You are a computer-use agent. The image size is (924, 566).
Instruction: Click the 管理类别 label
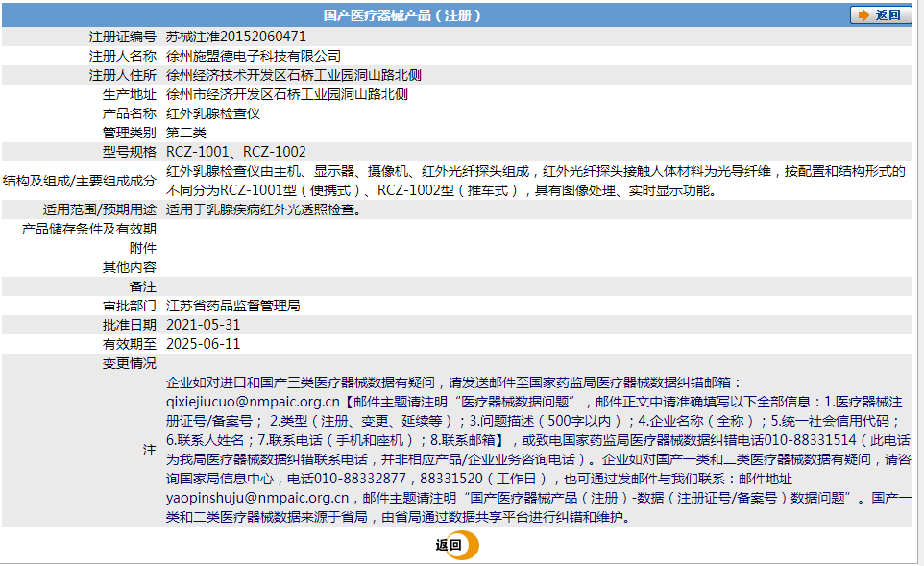coord(130,133)
